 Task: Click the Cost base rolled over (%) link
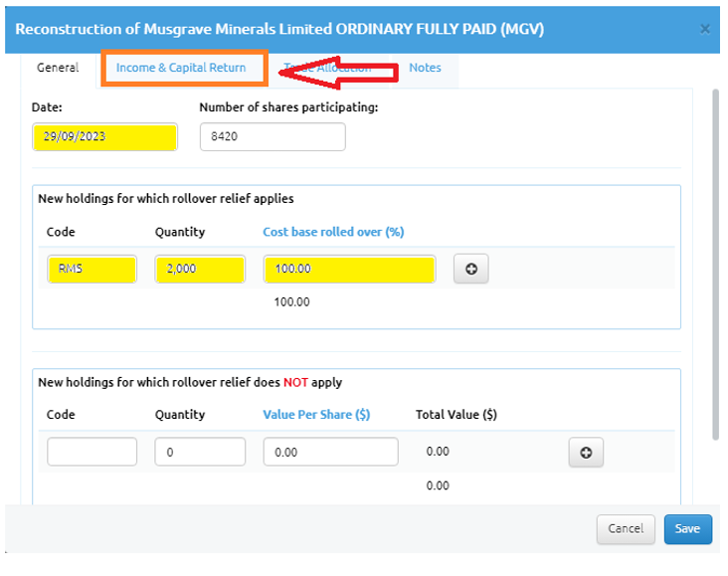tap(333, 232)
